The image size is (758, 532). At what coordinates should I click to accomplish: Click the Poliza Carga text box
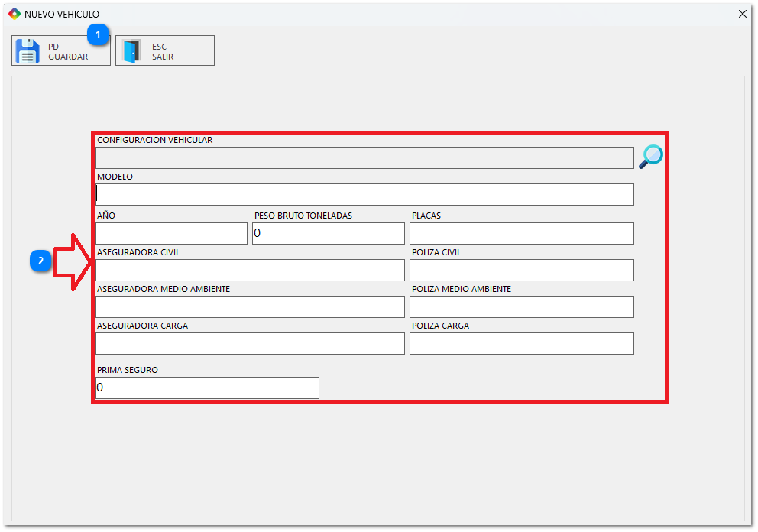521,343
